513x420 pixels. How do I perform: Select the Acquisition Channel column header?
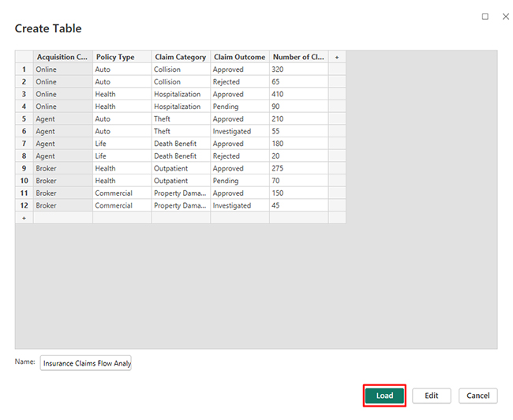point(62,57)
